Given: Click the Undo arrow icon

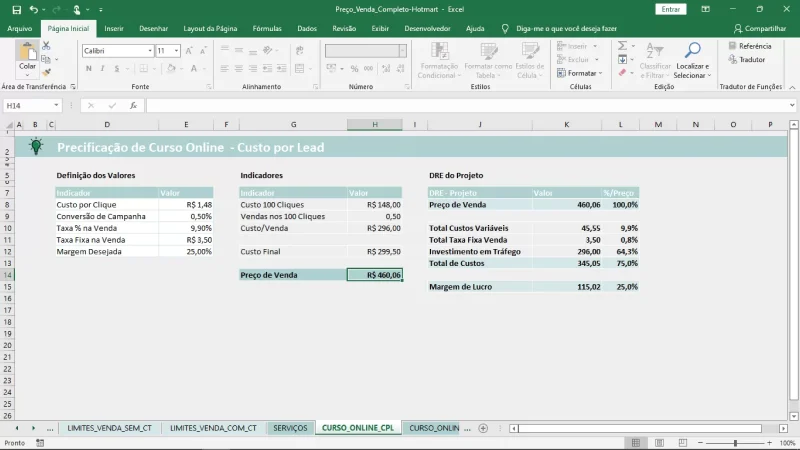Looking at the screenshot, I should click(34, 9).
